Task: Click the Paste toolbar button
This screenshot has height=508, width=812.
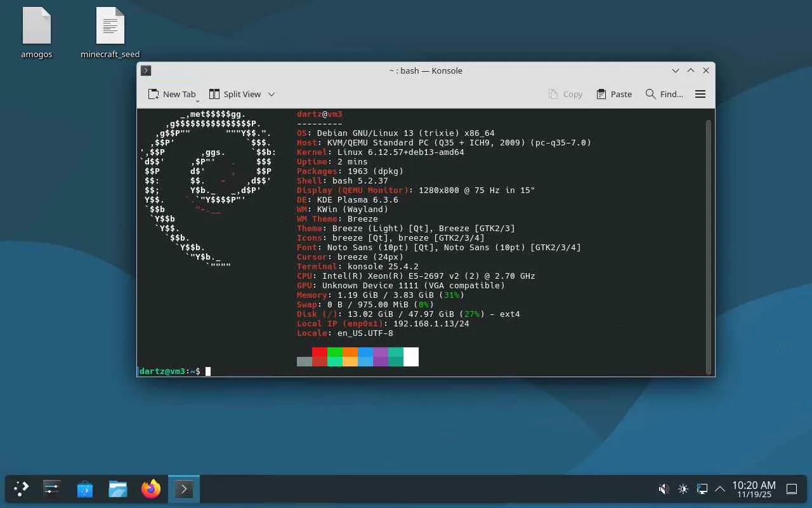Action: click(614, 94)
